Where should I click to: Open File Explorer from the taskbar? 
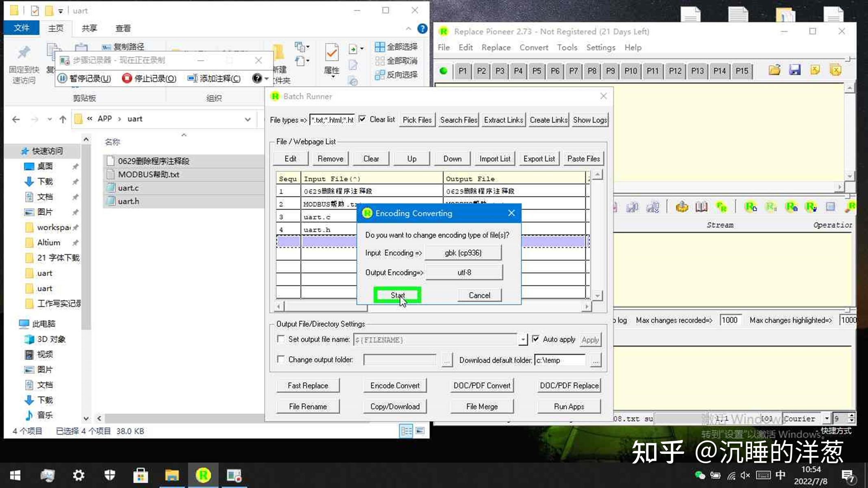172,475
